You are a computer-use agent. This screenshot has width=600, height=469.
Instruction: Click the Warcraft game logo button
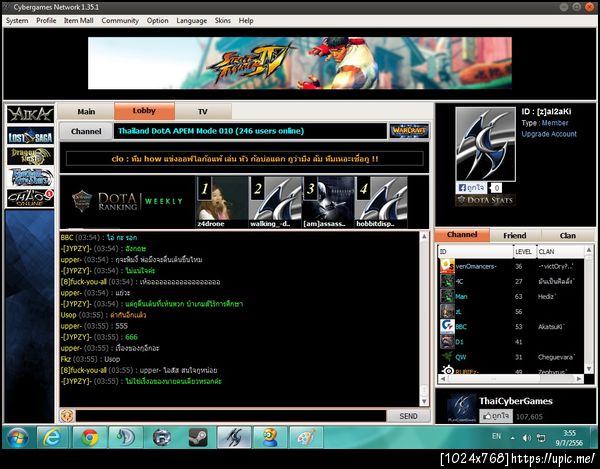409,131
